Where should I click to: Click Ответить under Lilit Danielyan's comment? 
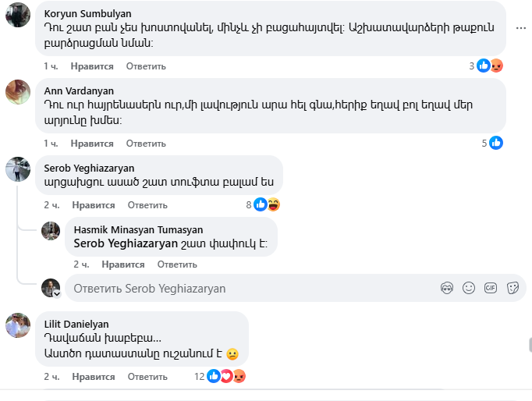[x=147, y=377]
